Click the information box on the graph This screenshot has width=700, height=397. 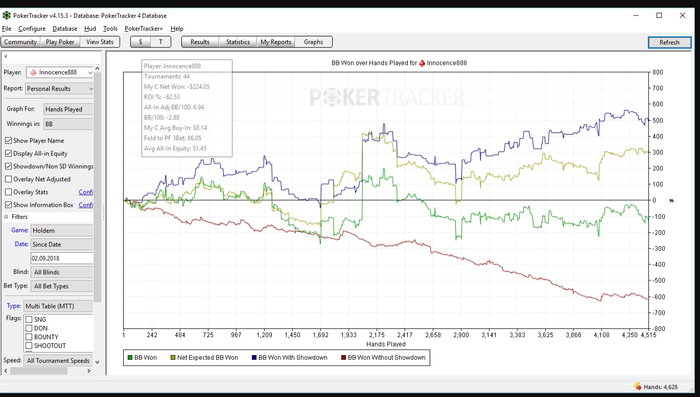coord(187,108)
